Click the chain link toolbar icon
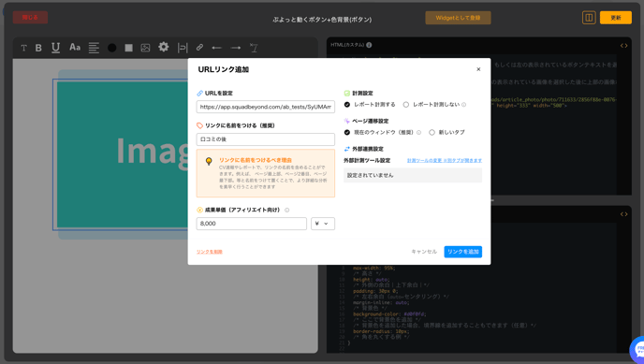The height and width of the screenshot is (364, 644). [x=199, y=48]
